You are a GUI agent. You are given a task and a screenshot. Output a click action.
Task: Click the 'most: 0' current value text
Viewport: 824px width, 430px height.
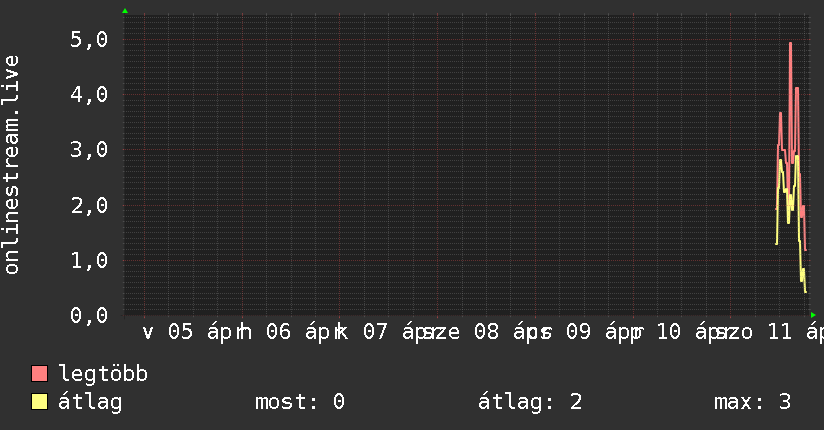click(x=300, y=402)
